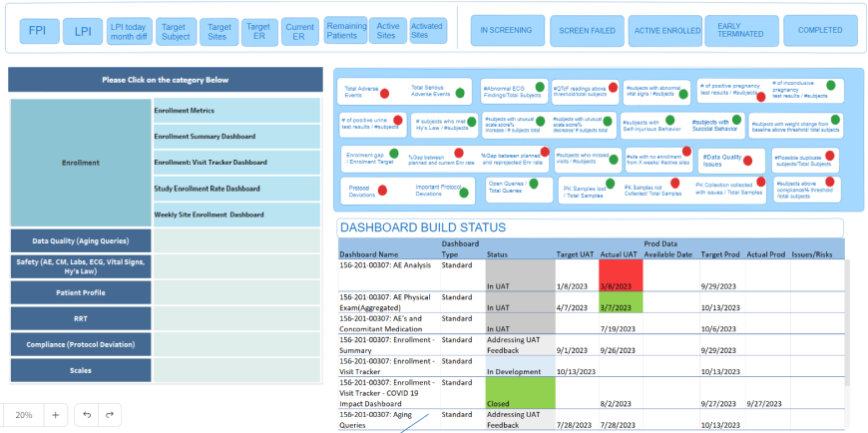Click the Activated Sites tile

point(428,30)
